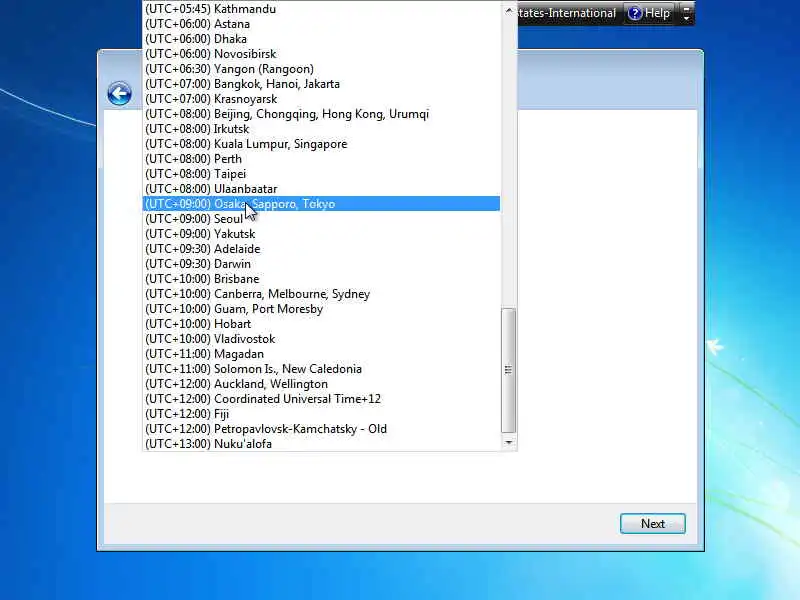Viewport: 800px width, 600px height.
Task: Select (UTC+07:00) Krasnoyarsk
Action: pyautogui.click(x=321, y=99)
